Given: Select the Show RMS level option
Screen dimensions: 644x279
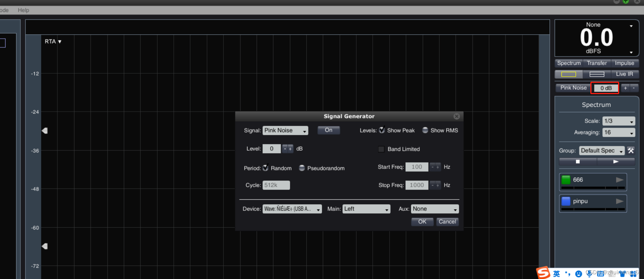Looking at the screenshot, I should [x=425, y=130].
